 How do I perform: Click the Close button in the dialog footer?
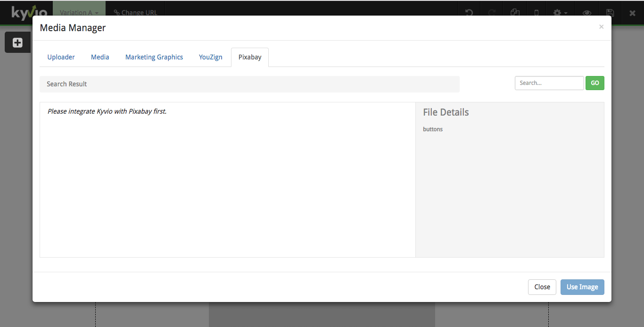pyautogui.click(x=542, y=287)
